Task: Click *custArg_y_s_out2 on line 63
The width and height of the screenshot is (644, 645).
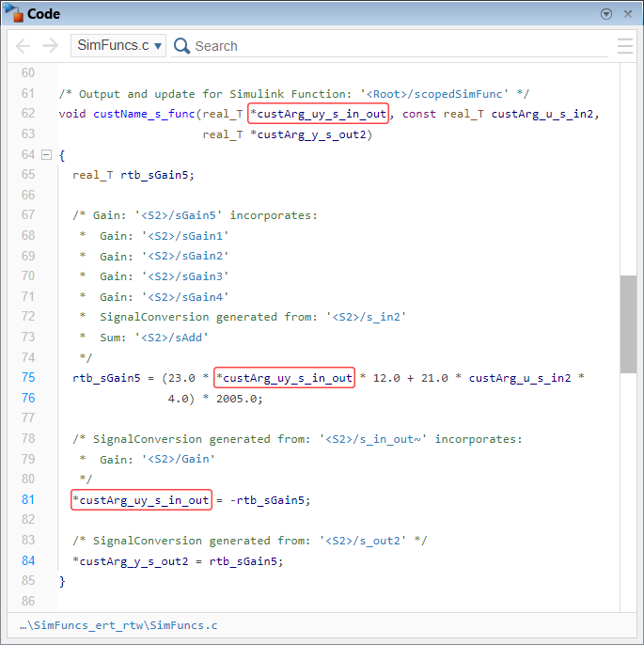Action: pos(308,135)
